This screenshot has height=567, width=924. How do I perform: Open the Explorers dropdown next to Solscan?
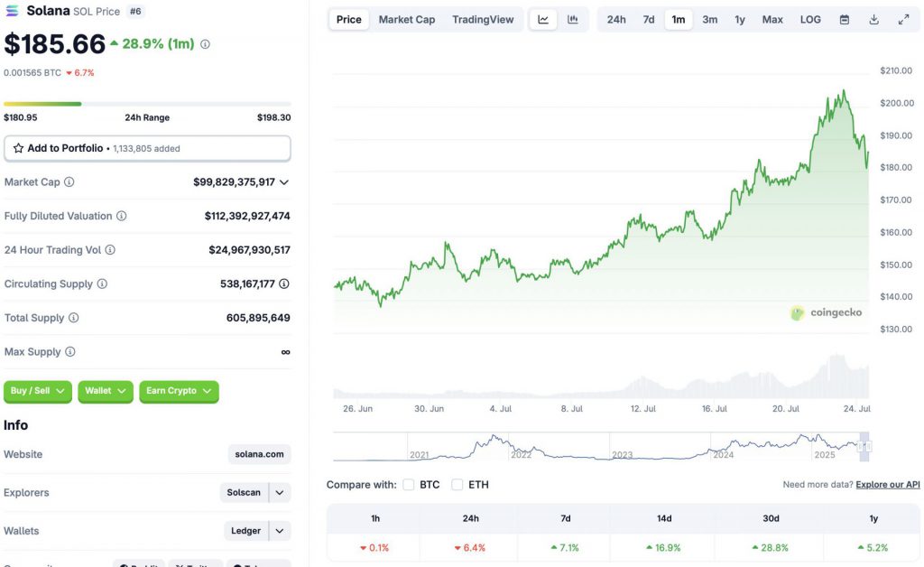click(x=278, y=492)
